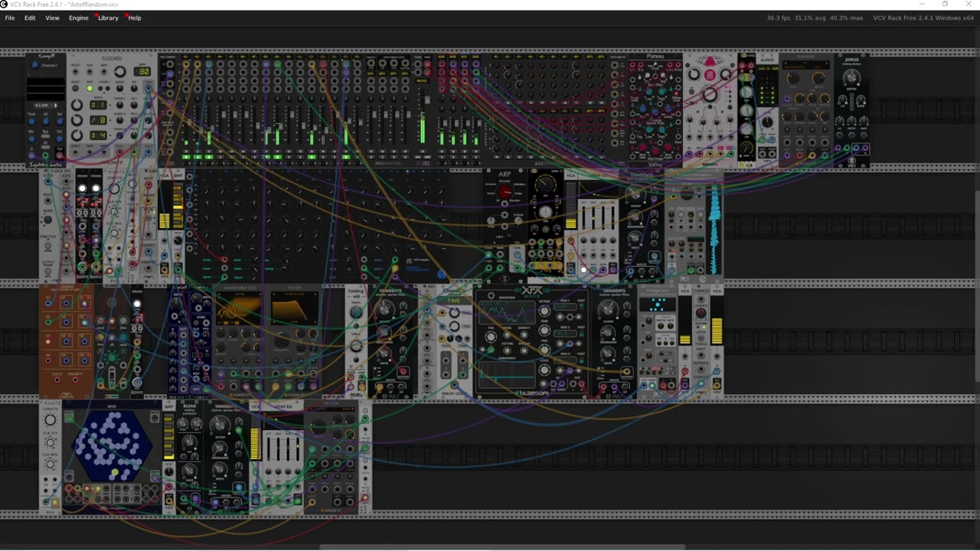The width and height of the screenshot is (980, 551).
Task: Click the yellow display on bottom-row QNT
Action: 169,436
